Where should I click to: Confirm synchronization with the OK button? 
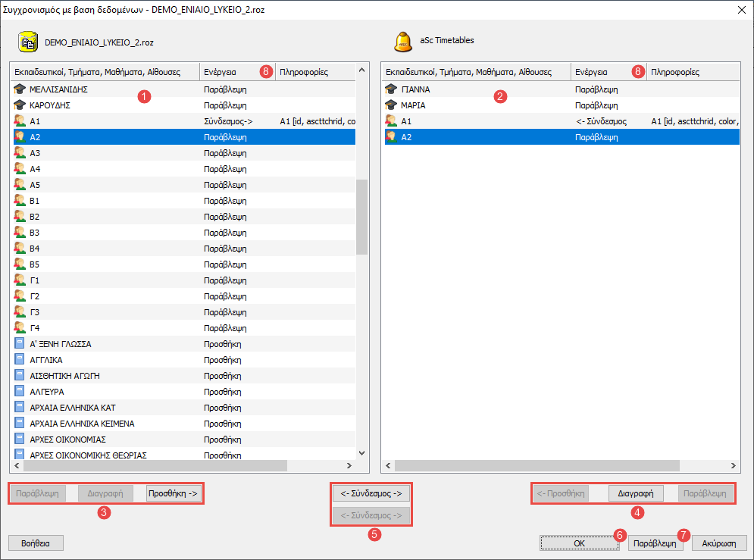coord(579,543)
